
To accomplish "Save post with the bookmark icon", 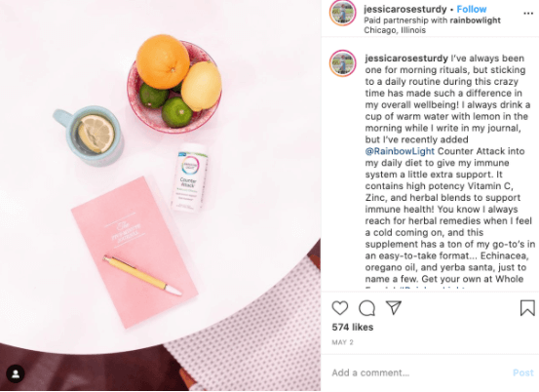I will 527,308.
